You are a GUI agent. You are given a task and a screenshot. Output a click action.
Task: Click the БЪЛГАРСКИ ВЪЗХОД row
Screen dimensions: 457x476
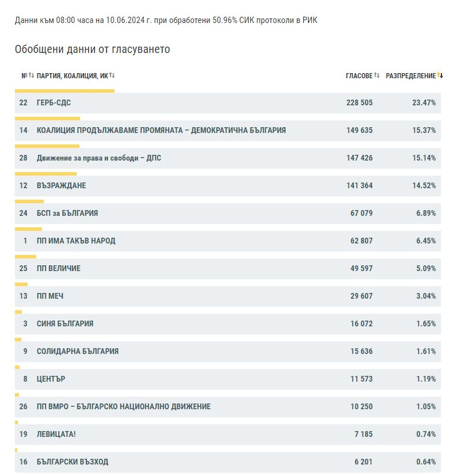coord(228,462)
